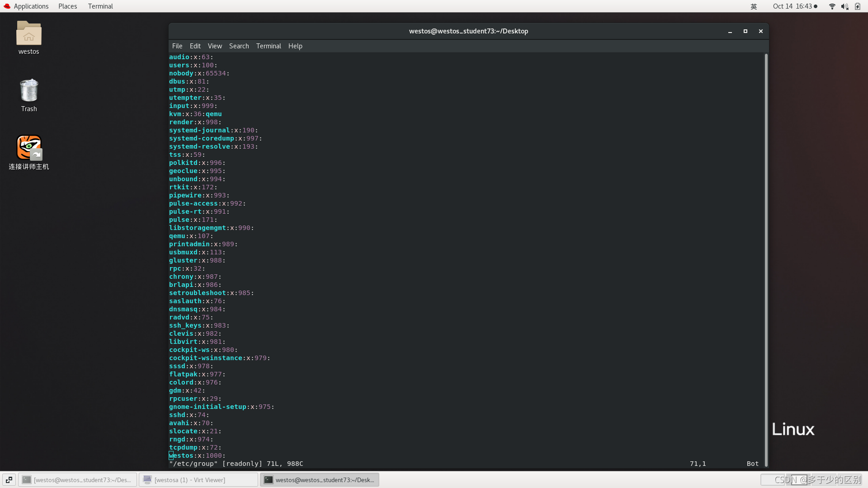
Task: Open the Trash desktop icon
Action: 28,91
